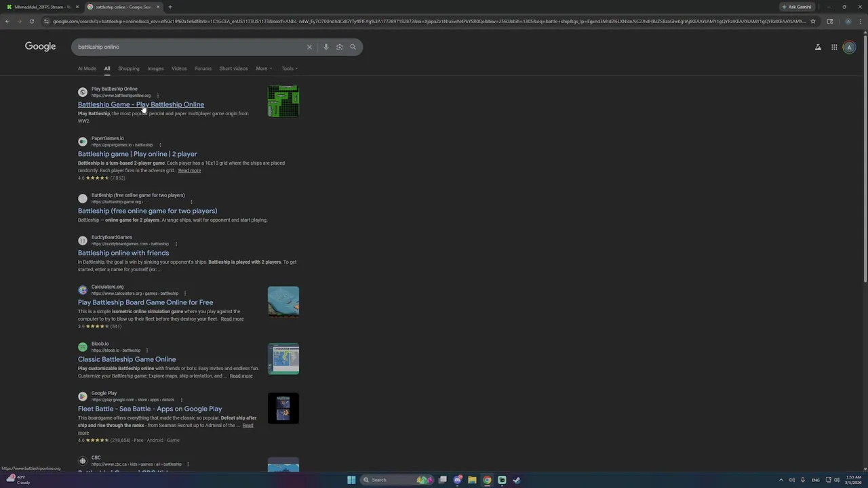The width and height of the screenshot is (868, 488).
Task: Open options menu for battleship-game.org result
Action: point(191,201)
